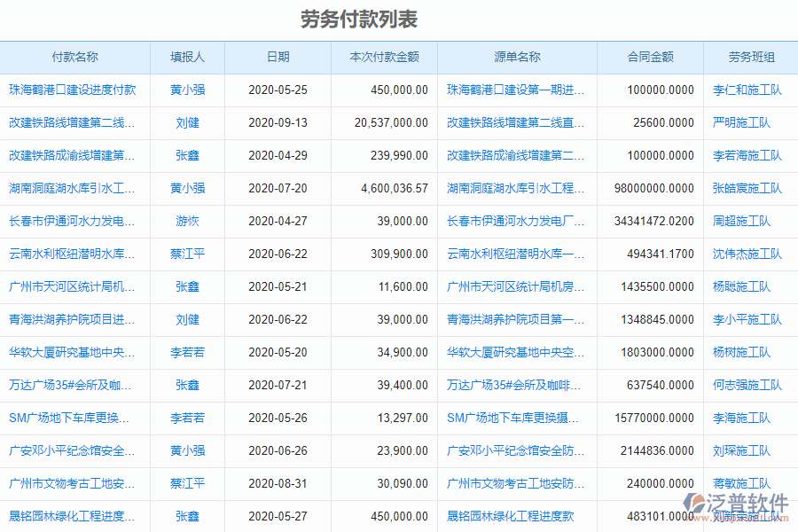Select the payment row for 改建铁路成渝线增建
The image size is (798, 532).
(74, 155)
